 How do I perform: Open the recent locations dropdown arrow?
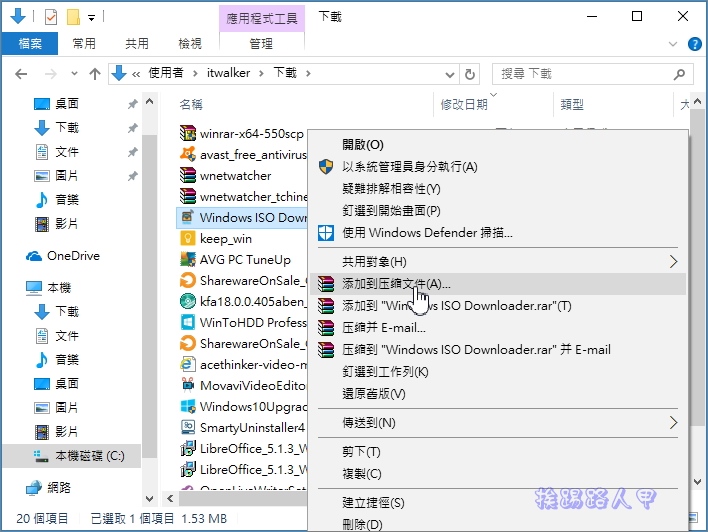[75, 74]
